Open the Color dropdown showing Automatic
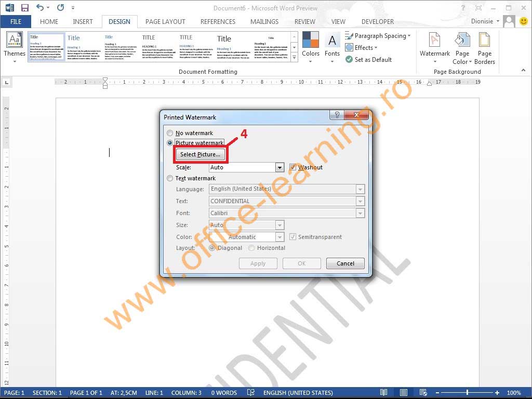The width and height of the screenshot is (532, 399). tap(246, 237)
